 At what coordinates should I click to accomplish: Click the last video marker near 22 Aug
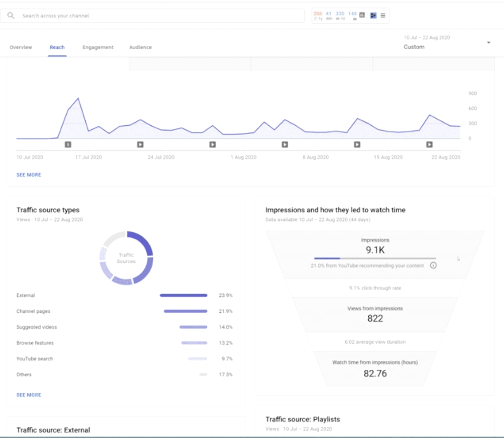[x=429, y=144]
